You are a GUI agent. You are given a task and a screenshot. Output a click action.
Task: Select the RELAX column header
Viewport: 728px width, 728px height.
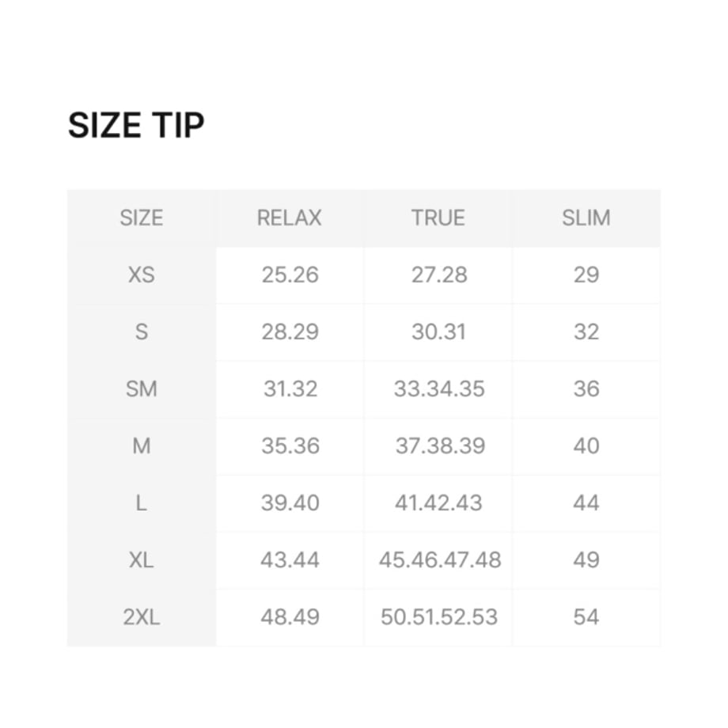coord(290,218)
